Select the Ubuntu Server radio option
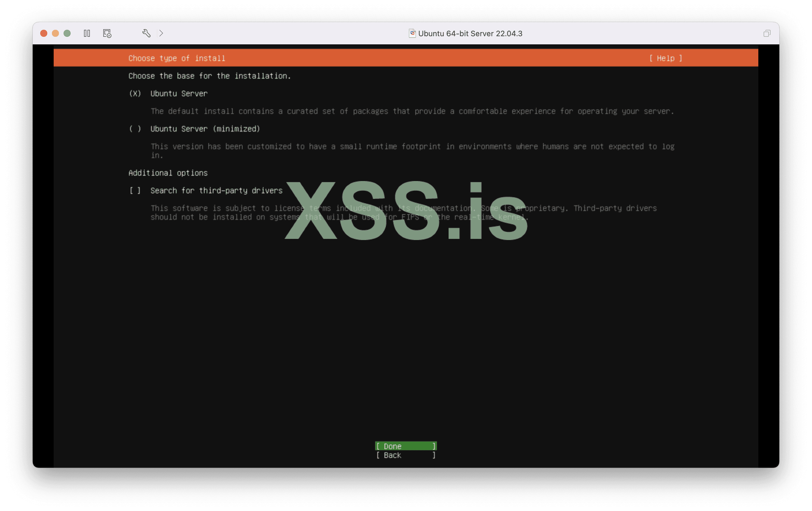Image resolution: width=812 pixels, height=511 pixels. click(x=135, y=93)
